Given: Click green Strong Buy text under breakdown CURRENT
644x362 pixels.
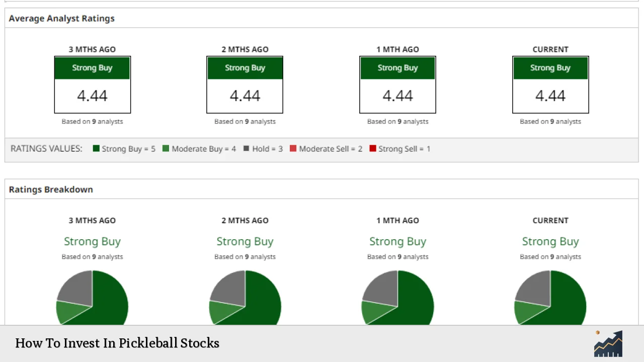Looking at the screenshot, I should click(550, 241).
